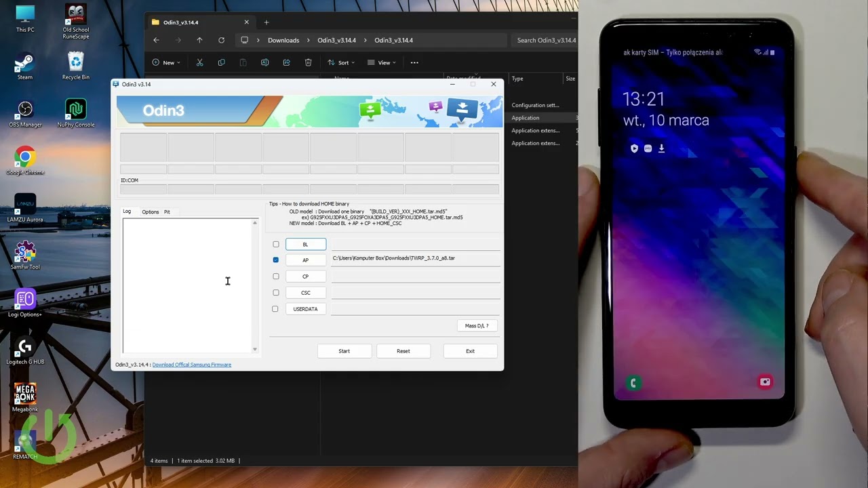Click the BL file path field
Image resolution: width=868 pixels, height=488 pixels.
416,243
